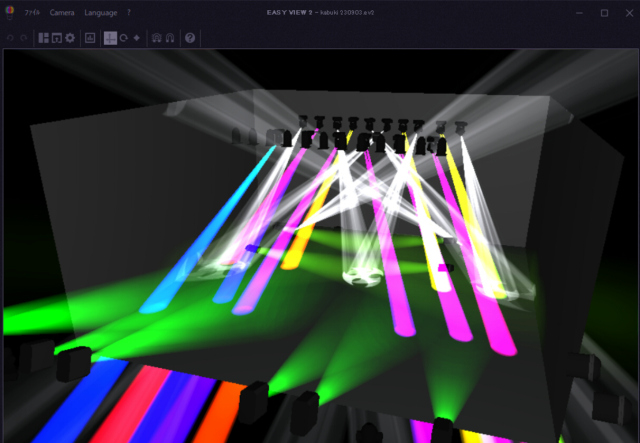
Task: Click the undo arrow icon
Action: (x=10, y=38)
